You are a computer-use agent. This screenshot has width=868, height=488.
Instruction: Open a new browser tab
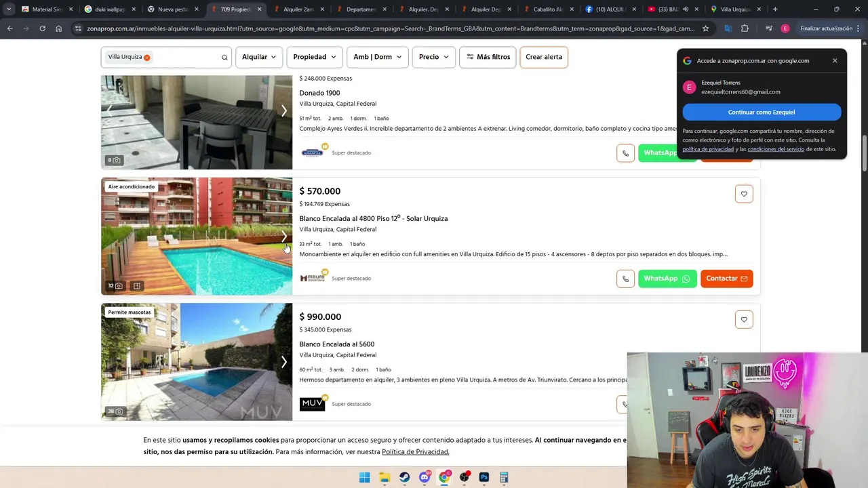click(775, 9)
